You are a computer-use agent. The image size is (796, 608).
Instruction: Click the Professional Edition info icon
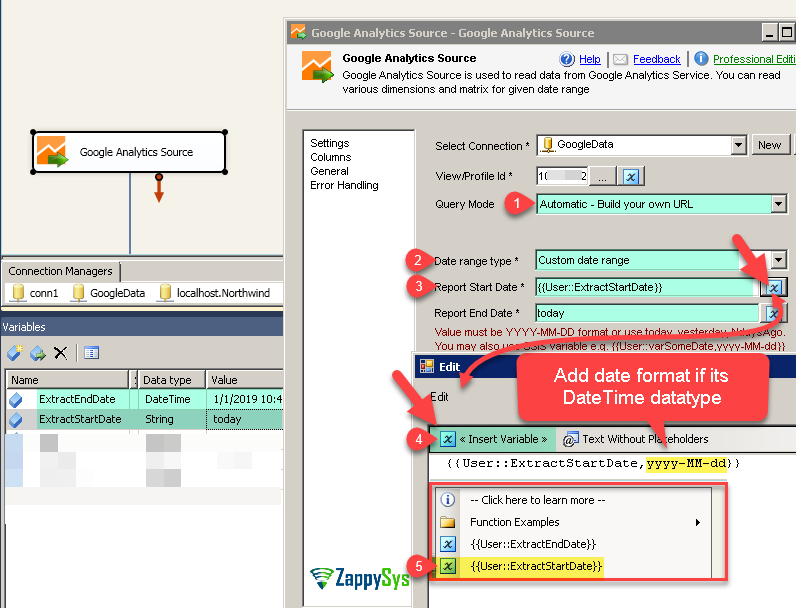tap(701, 59)
